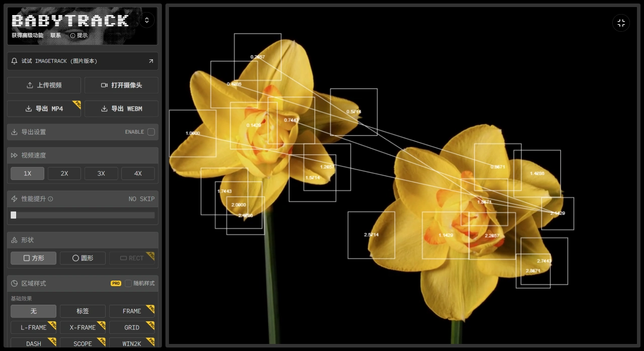Screen dimensions: 644x351
Task: Select the 圆形 shape option
Action: (83, 258)
